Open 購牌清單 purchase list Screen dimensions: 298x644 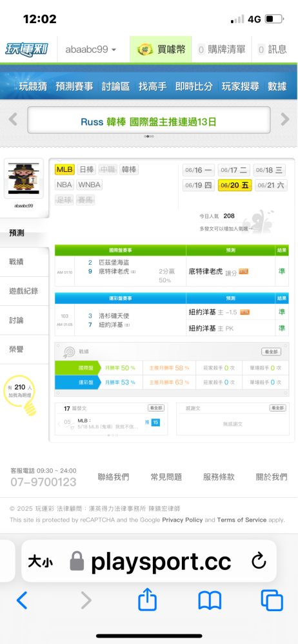pyautogui.click(x=221, y=50)
